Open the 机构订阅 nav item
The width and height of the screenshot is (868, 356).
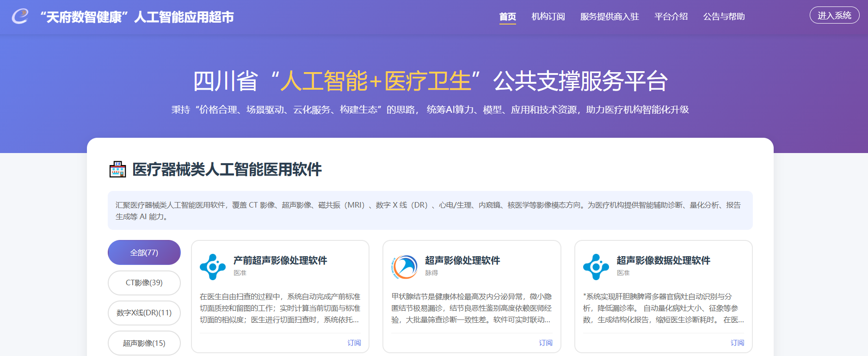(548, 17)
